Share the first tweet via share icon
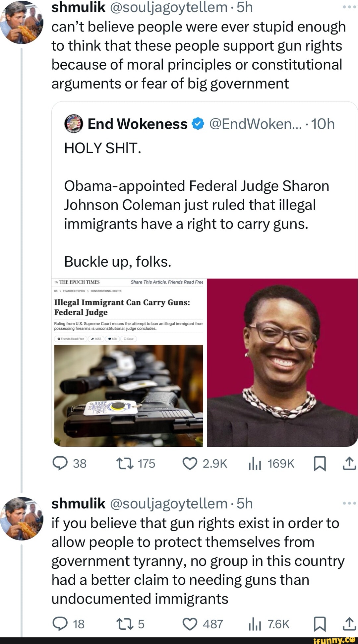The height and width of the screenshot is (644, 358). point(349,463)
